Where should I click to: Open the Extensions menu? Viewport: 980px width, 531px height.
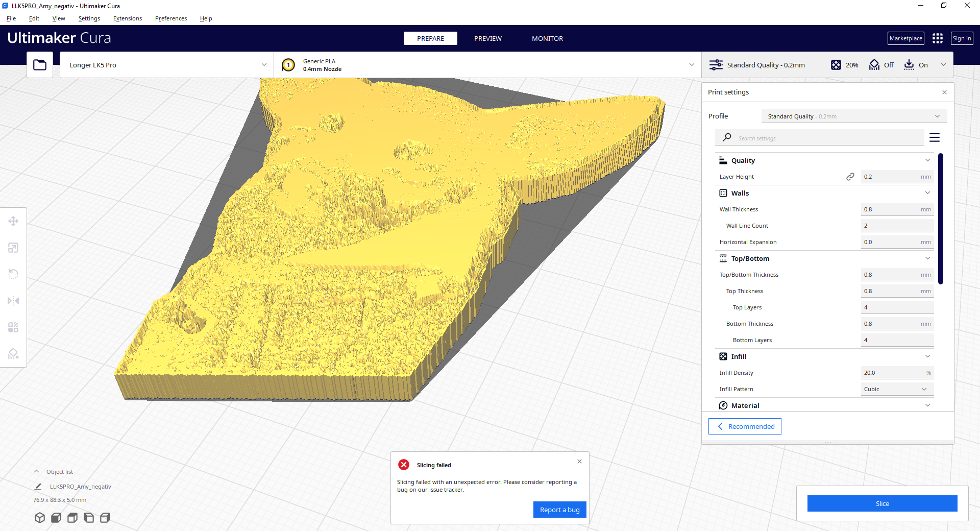[x=127, y=18]
